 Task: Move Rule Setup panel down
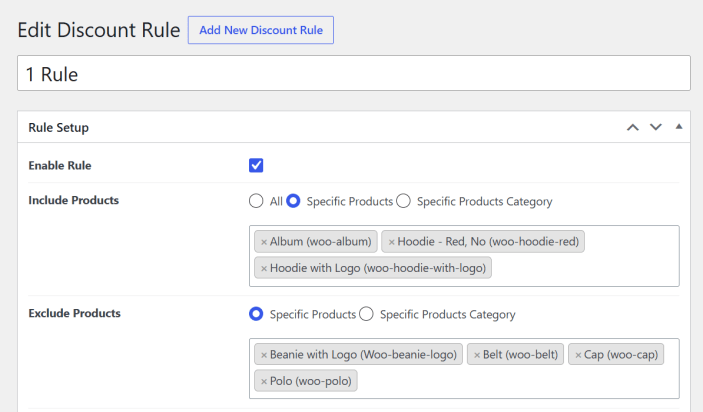point(656,127)
